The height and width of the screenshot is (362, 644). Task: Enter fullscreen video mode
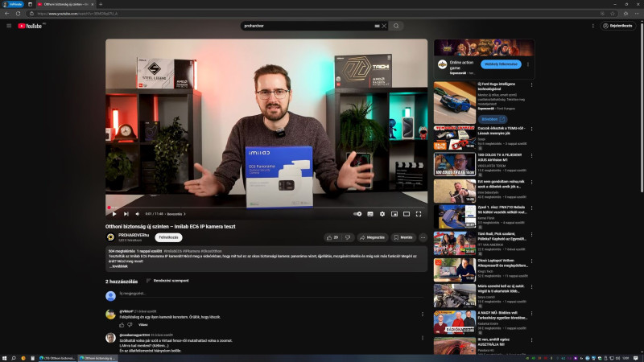419,214
